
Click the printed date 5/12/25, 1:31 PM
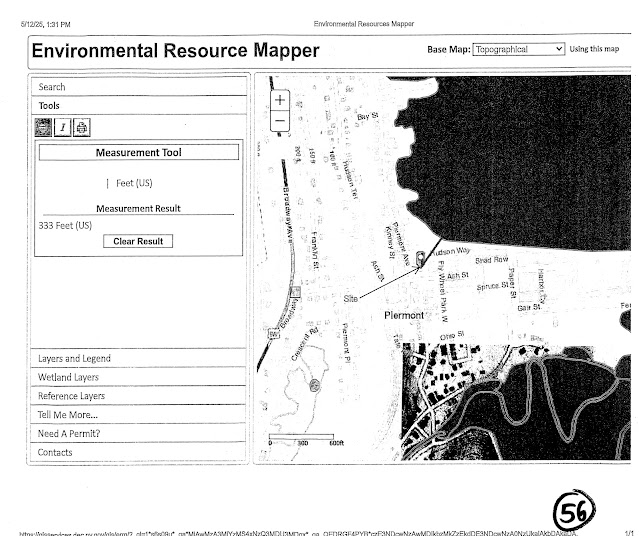point(46,24)
